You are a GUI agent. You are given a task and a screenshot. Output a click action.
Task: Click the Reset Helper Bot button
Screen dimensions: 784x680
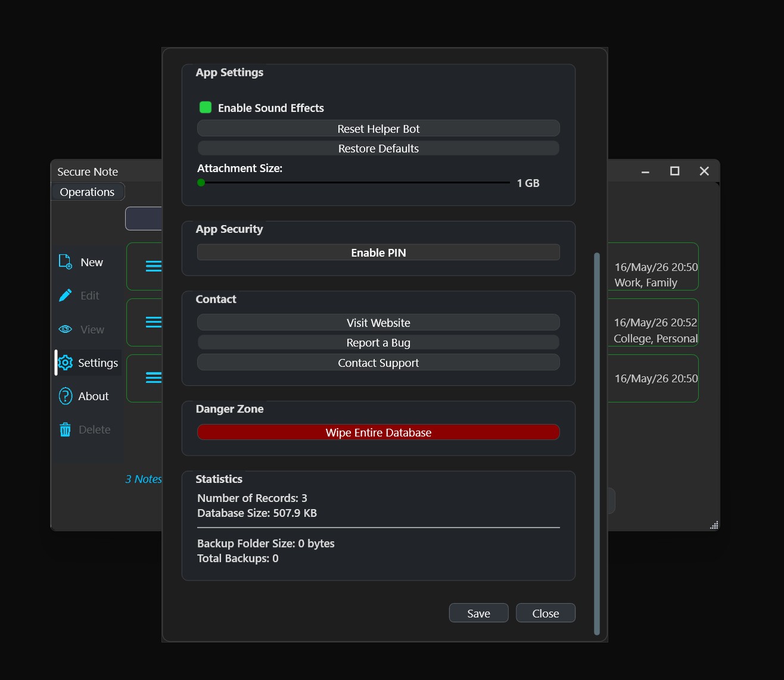tap(378, 129)
